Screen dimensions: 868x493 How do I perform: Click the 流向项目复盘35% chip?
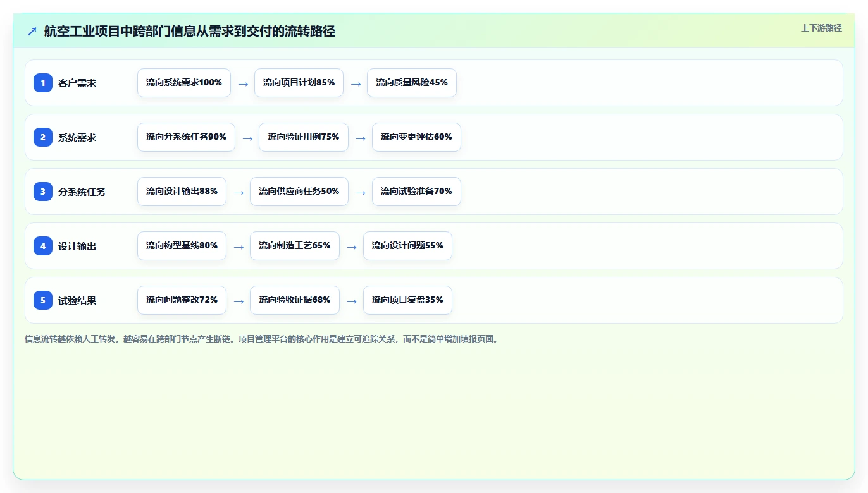tap(407, 300)
